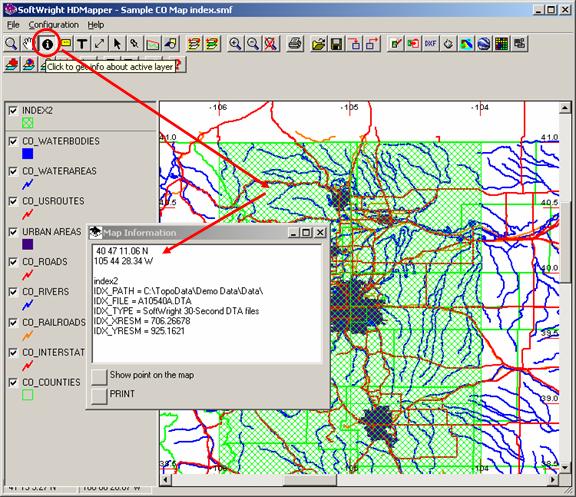Click IDX_FILE = A10540A.DTA line
Screen dimensions: 576x497
click(x=143, y=301)
